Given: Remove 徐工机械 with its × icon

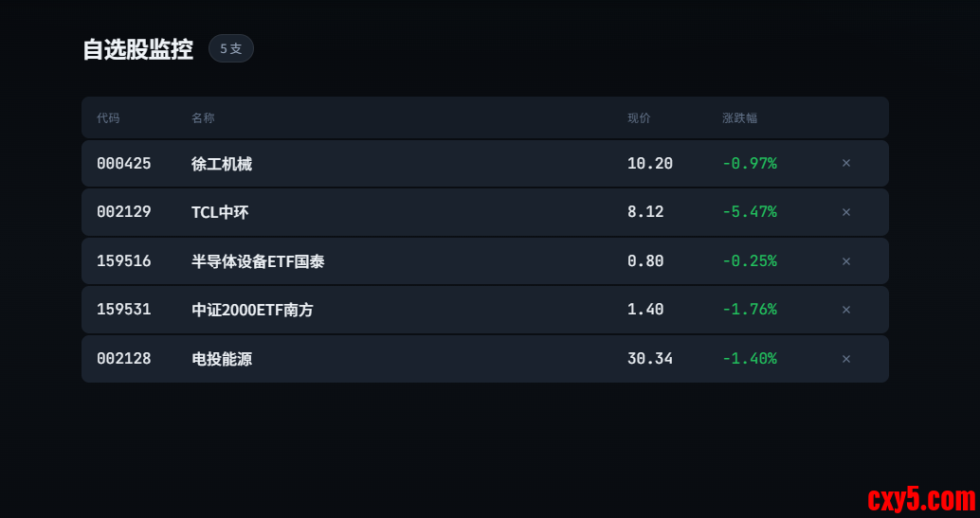Looking at the screenshot, I should coord(846,164).
